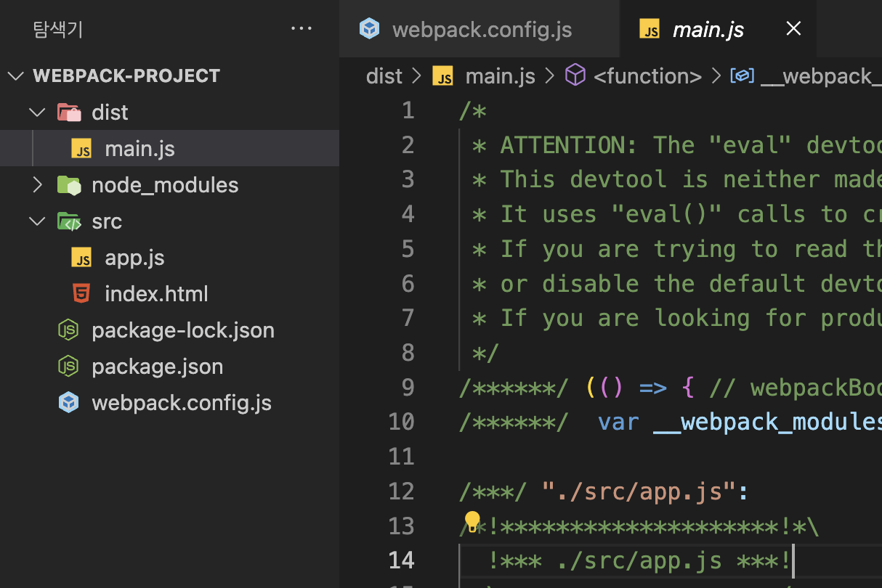Select the src folder label
The image size is (882, 588).
pos(107,221)
